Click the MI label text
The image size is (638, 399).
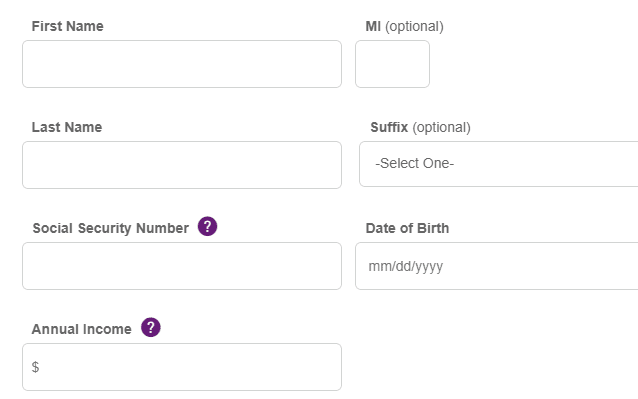coord(373,26)
